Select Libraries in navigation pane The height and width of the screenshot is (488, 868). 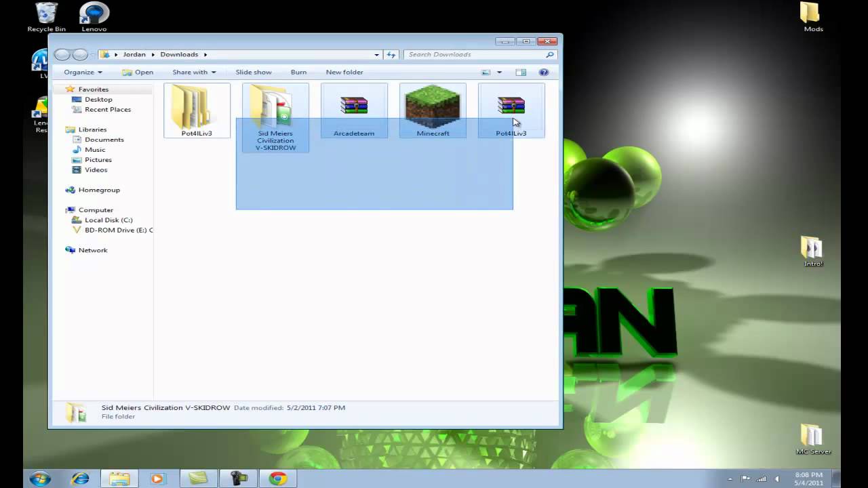pyautogui.click(x=92, y=129)
